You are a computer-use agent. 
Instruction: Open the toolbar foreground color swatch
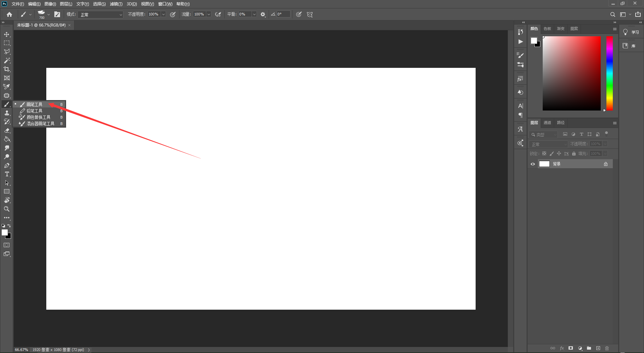coord(5,232)
